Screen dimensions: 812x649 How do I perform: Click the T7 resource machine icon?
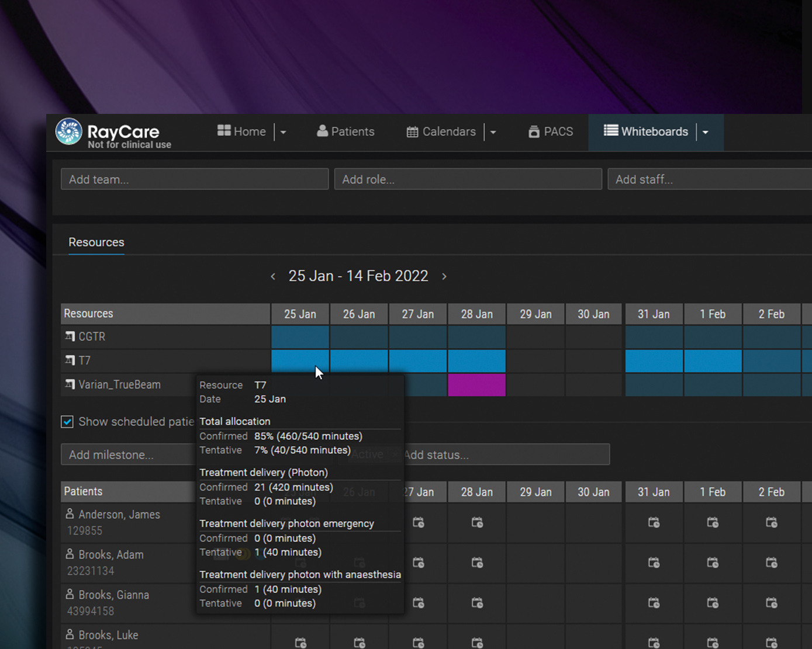[70, 360]
